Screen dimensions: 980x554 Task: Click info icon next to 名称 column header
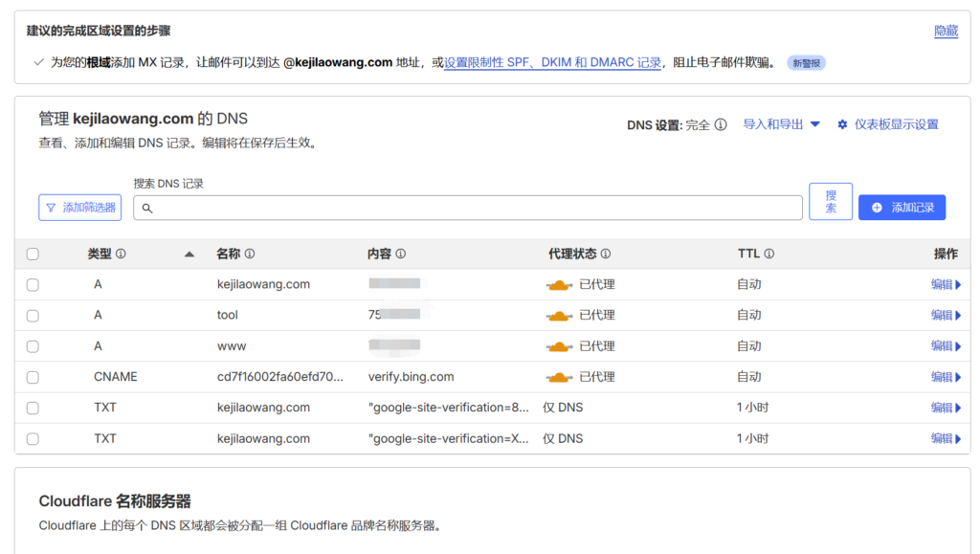250,254
